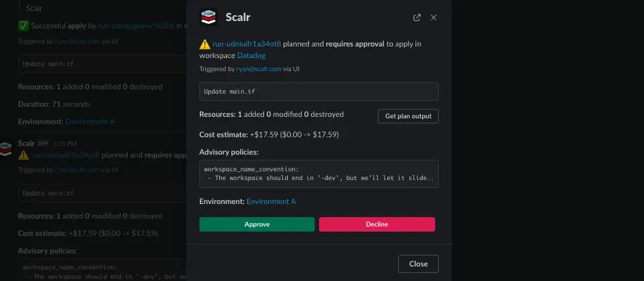Screen dimensions: 644x281
Task: Open run-udniuifr1a34ot8 link in modal
Action: pos(247,44)
